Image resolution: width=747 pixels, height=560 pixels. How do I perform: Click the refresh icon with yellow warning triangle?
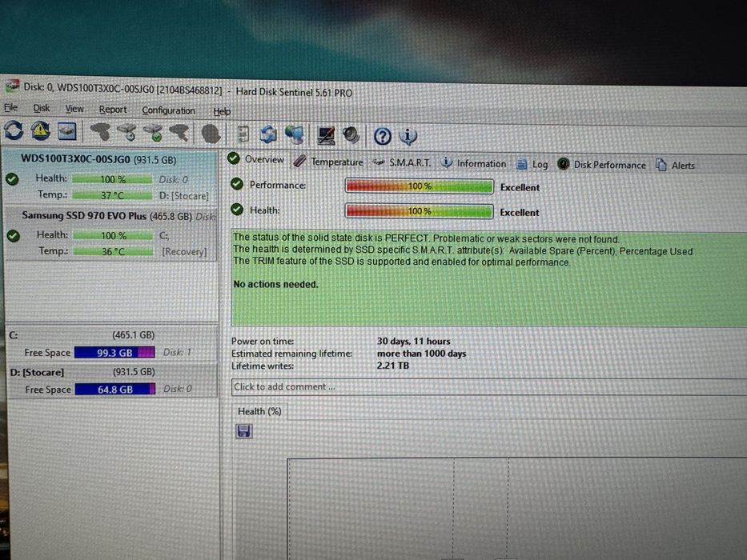41,130
